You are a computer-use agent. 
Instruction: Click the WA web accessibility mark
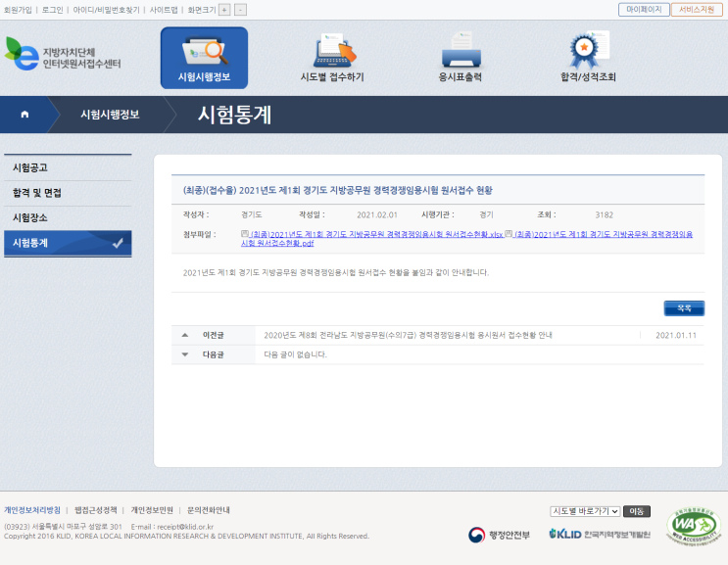coord(694,527)
